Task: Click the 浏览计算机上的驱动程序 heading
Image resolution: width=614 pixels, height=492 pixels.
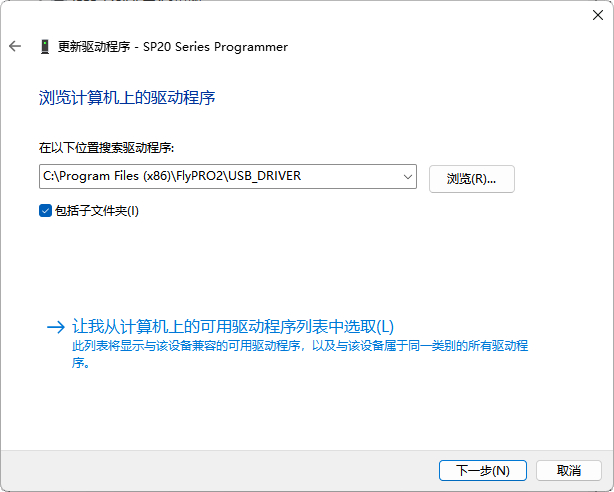Action: 127,97
